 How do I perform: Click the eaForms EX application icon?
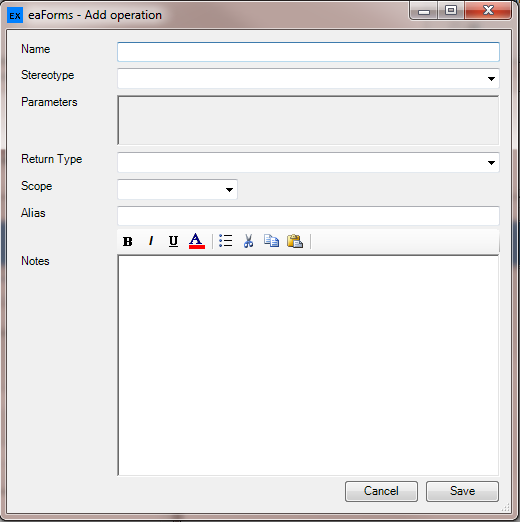pyautogui.click(x=15, y=15)
